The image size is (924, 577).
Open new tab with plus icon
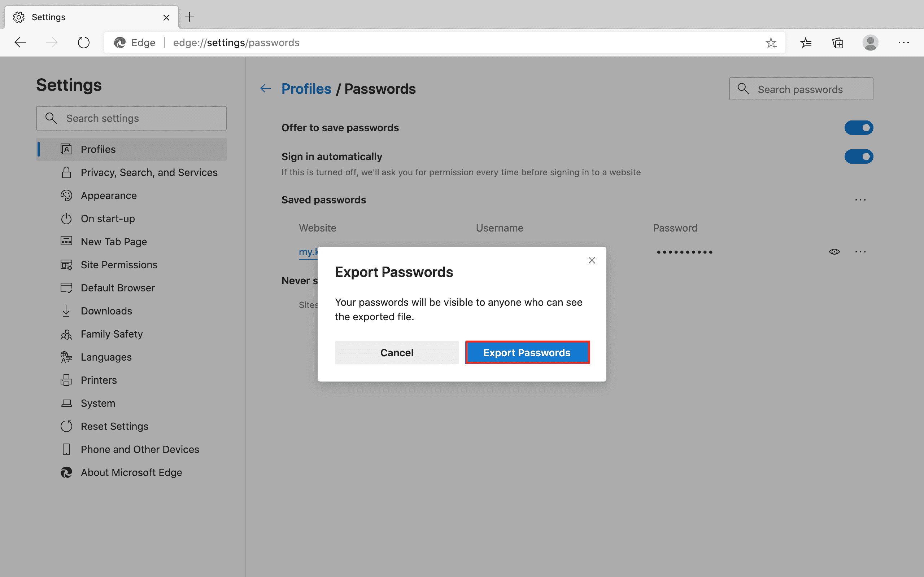coord(189,17)
